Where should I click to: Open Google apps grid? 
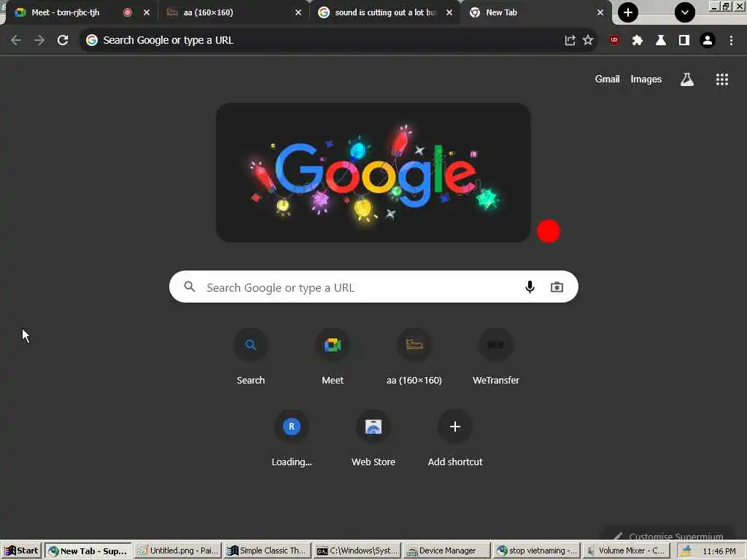click(x=721, y=79)
